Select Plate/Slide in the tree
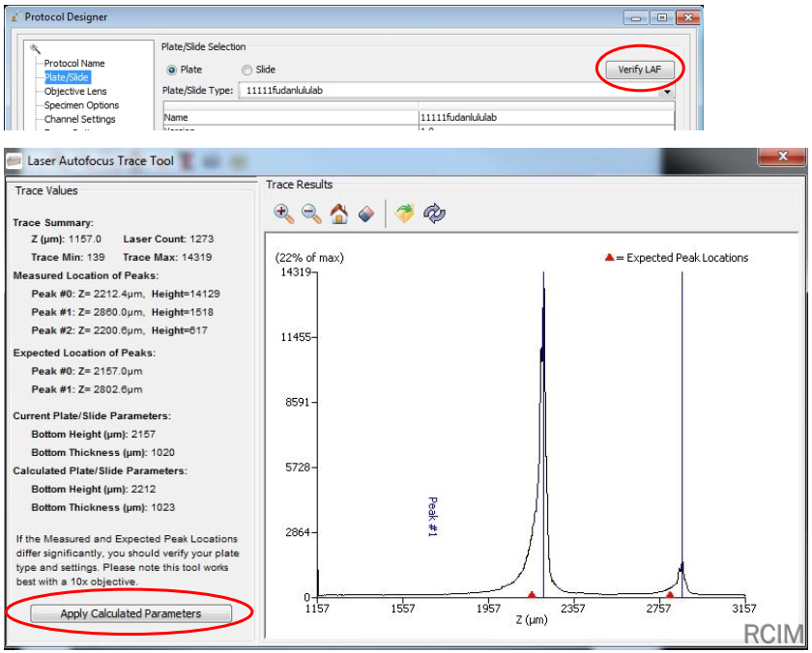The height and width of the screenshot is (653, 812). pos(68,77)
